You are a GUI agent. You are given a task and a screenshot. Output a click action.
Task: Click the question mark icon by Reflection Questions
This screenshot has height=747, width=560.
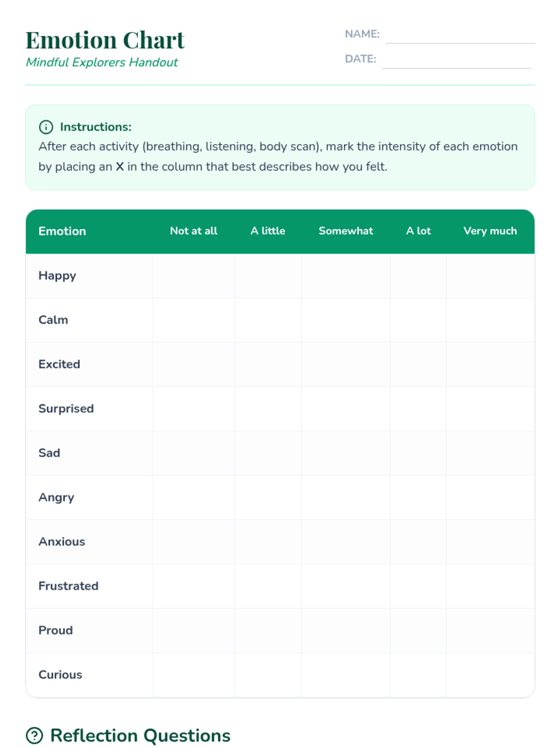tap(35, 735)
